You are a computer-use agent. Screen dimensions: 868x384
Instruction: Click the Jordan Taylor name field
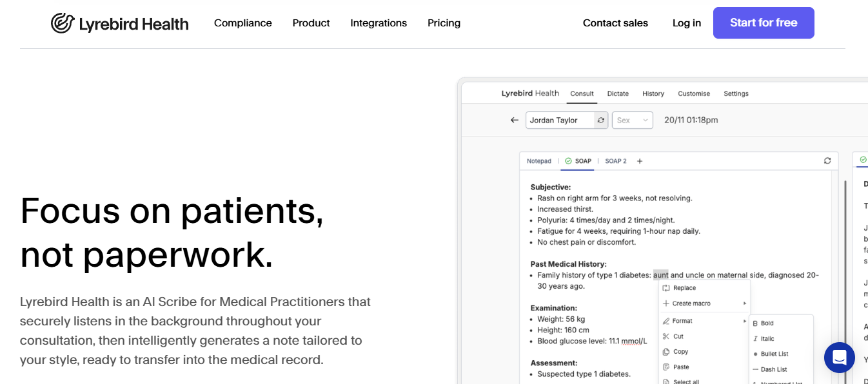click(560, 120)
